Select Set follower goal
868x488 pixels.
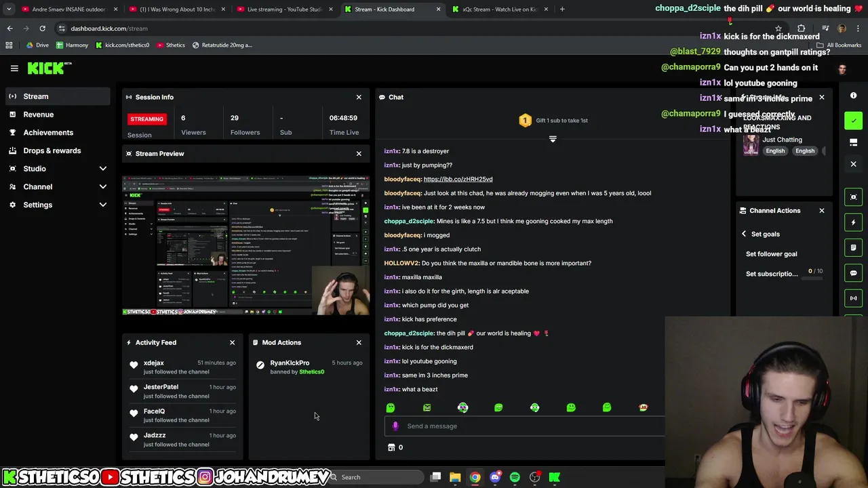[772, 254]
